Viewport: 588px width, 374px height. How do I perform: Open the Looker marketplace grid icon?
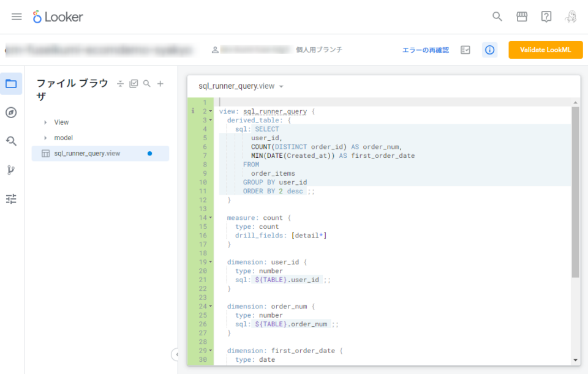coord(522,17)
